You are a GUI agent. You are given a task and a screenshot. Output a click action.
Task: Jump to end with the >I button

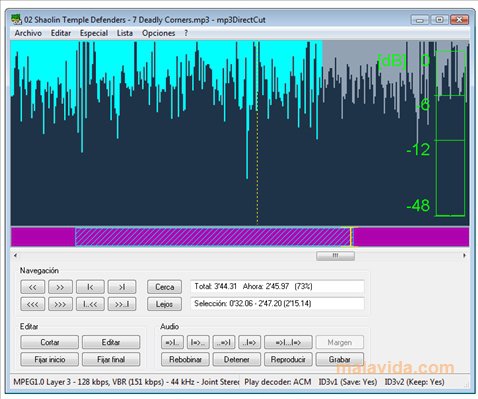[x=122, y=287]
